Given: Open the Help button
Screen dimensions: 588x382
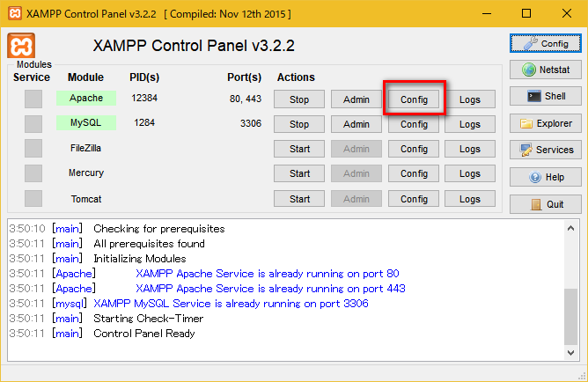Looking at the screenshot, I should pyautogui.click(x=546, y=177).
